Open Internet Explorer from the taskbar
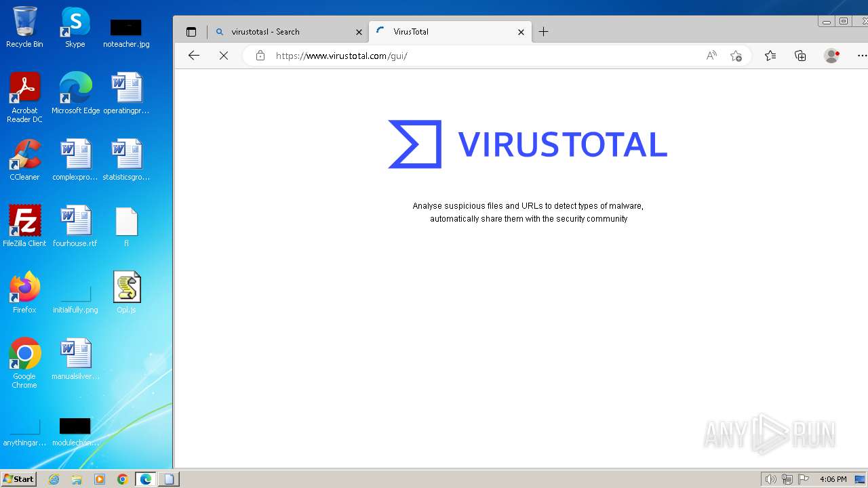The image size is (868, 488). tap(54, 479)
